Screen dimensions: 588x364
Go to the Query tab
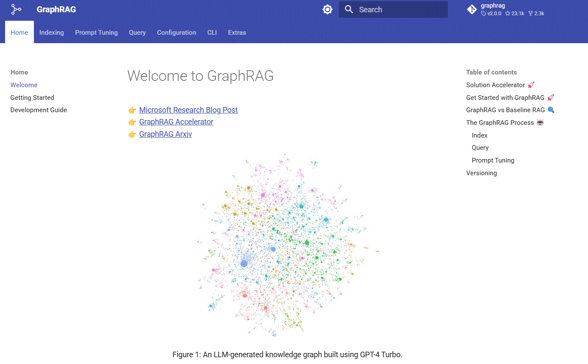(x=137, y=33)
